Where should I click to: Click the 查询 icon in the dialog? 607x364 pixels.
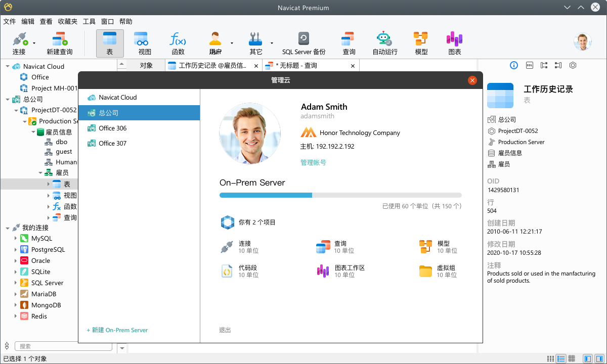[323, 247]
